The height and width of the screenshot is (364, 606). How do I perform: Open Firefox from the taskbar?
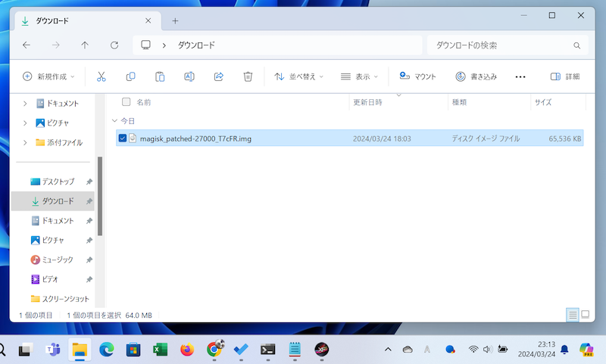[187, 349]
